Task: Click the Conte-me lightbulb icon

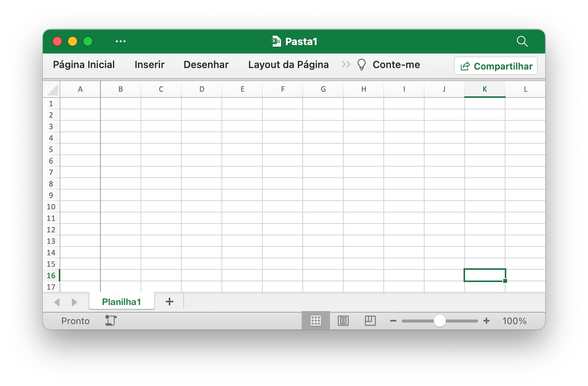Action: (361, 65)
